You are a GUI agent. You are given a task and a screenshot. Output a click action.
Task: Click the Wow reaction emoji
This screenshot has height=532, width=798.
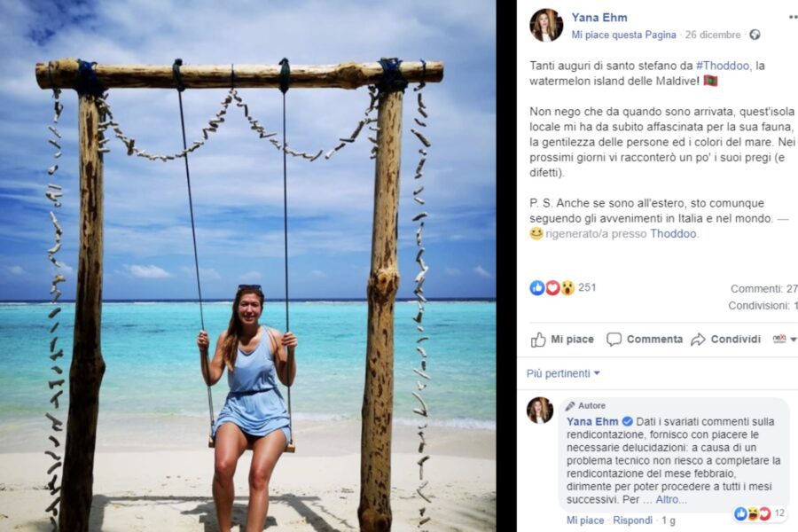click(567, 286)
